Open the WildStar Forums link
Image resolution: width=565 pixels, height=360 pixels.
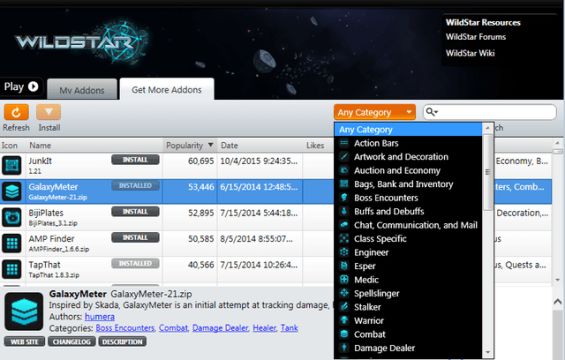pos(476,37)
